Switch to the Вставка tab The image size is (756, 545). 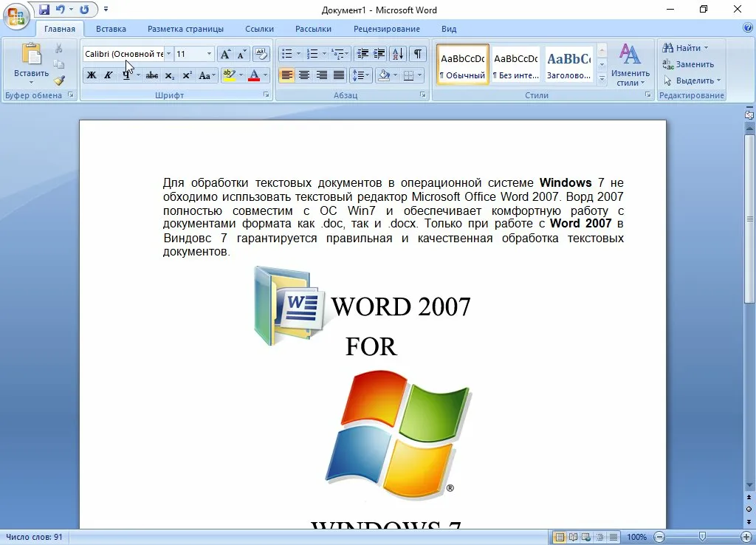(111, 29)
